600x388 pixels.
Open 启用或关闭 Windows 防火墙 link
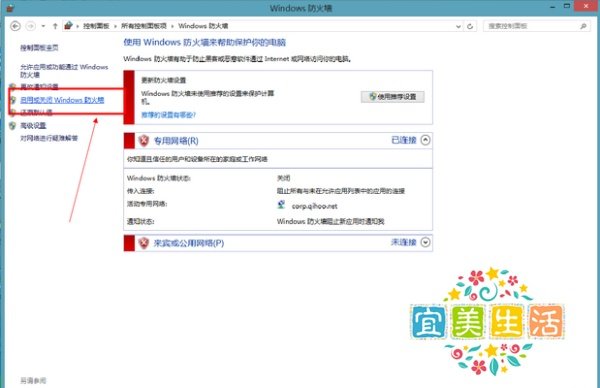[62, 100]
